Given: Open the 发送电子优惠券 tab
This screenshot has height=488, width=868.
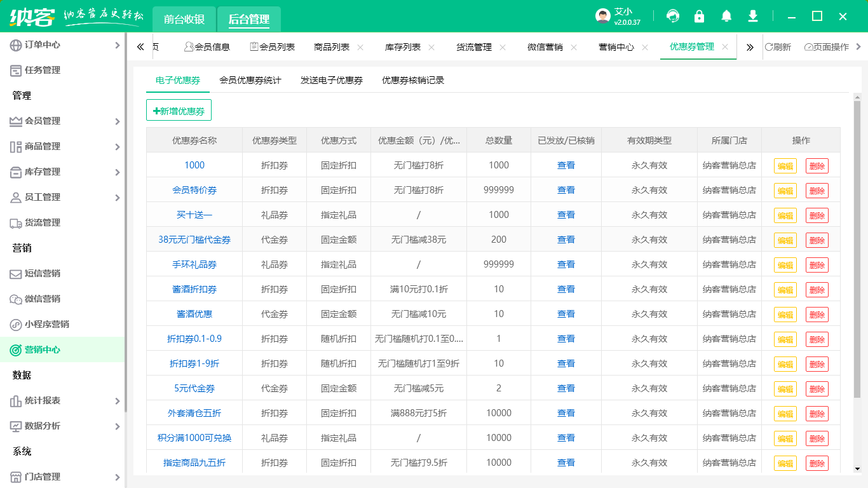Looking at the screenshot, I should tap(331, 80).
